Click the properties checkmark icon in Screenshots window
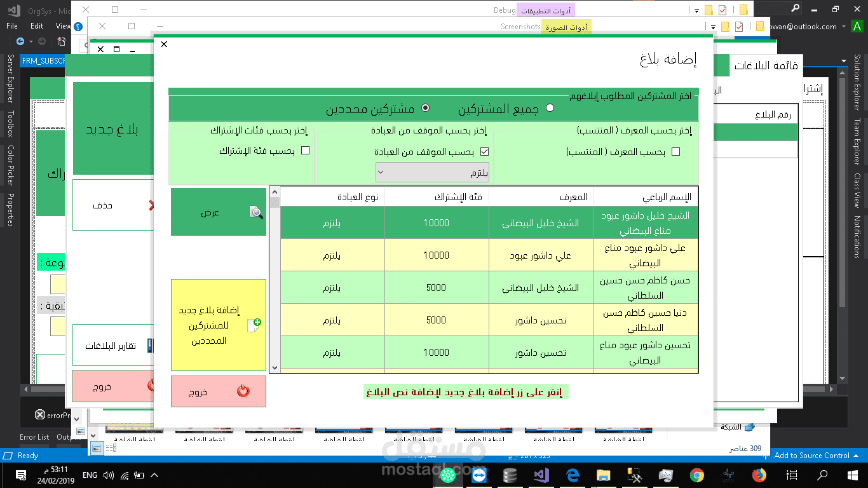The height and width of the screenshot is (488, 868). [x=739, y=27]
